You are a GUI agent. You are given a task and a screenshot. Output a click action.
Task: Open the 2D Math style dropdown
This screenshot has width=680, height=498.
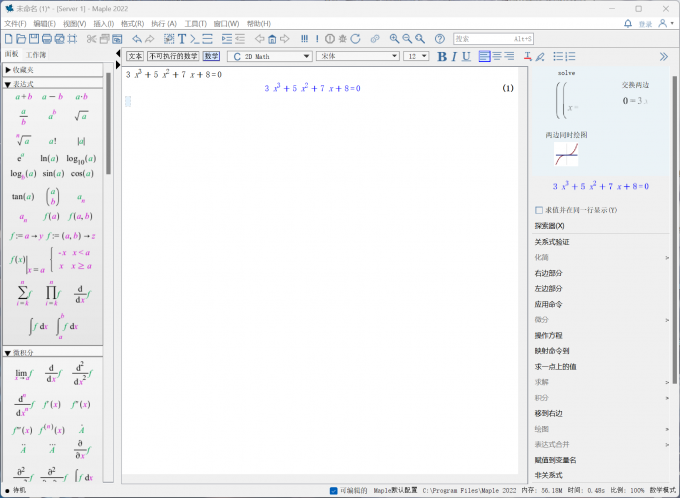pyautogui.click(x=270, y=57)
